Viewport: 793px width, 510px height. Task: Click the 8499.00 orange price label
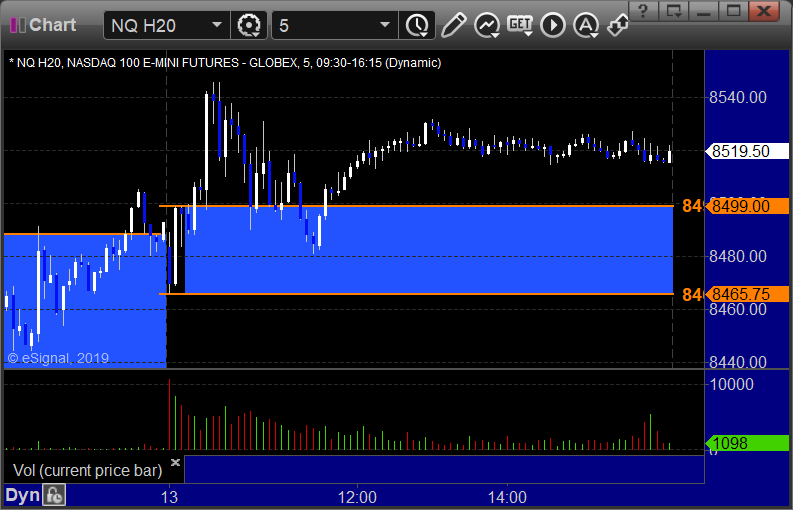coord(747,206)
